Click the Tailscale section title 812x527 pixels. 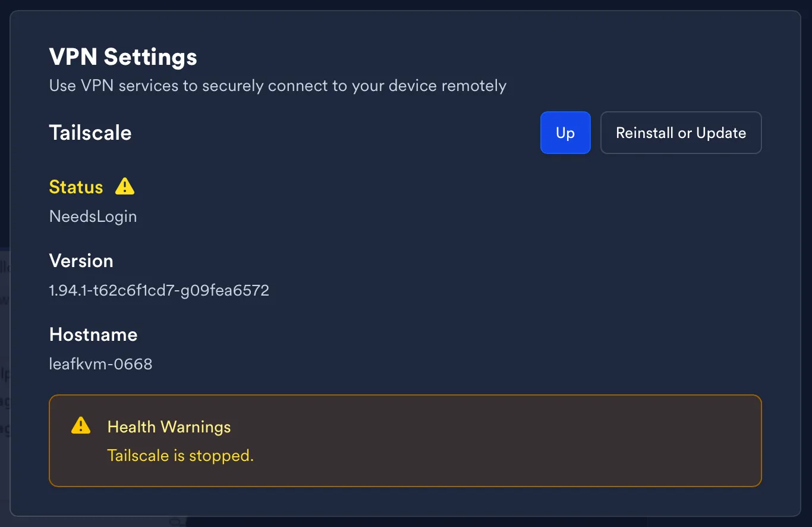(90, 133)
